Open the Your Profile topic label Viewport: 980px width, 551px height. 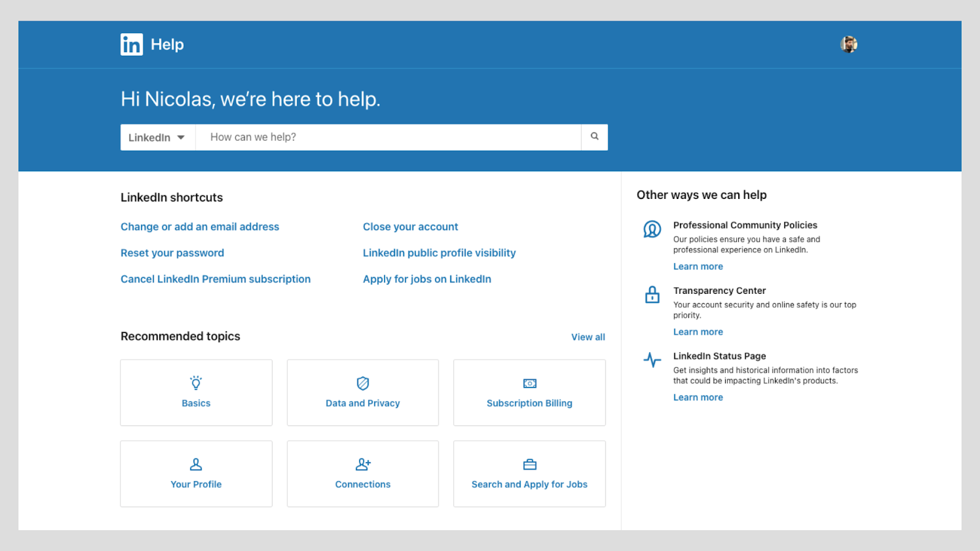pos(196,484)
